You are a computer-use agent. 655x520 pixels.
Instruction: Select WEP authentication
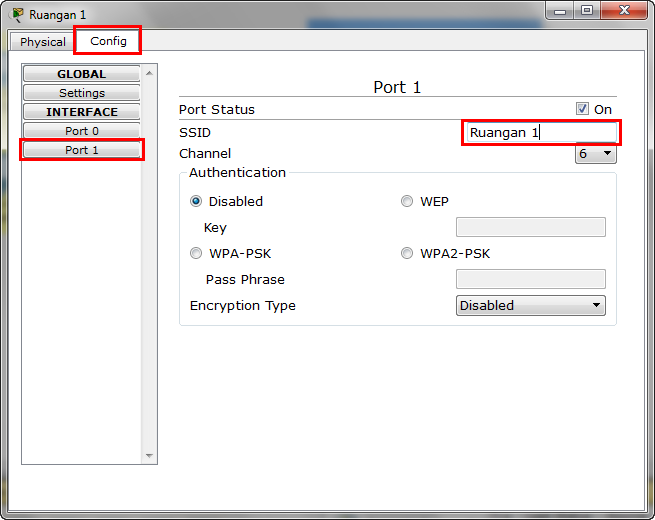tap(407, 201)
